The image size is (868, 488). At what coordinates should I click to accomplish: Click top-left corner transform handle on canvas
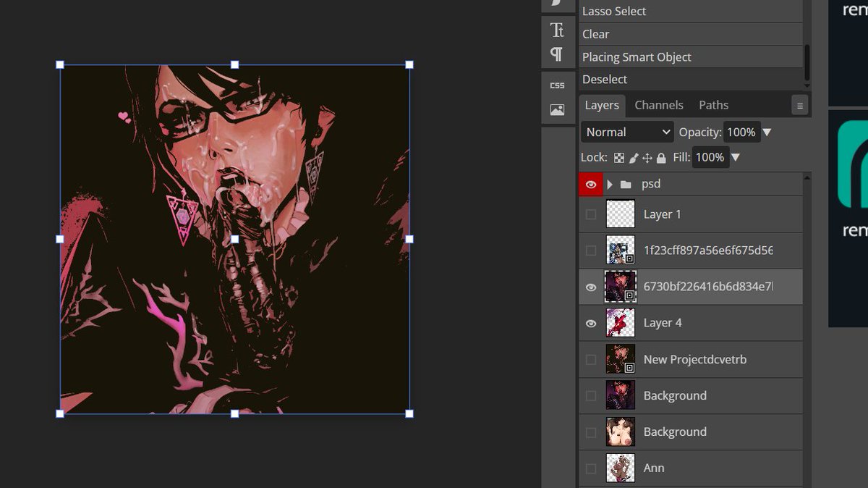click(x=60, y=64)
